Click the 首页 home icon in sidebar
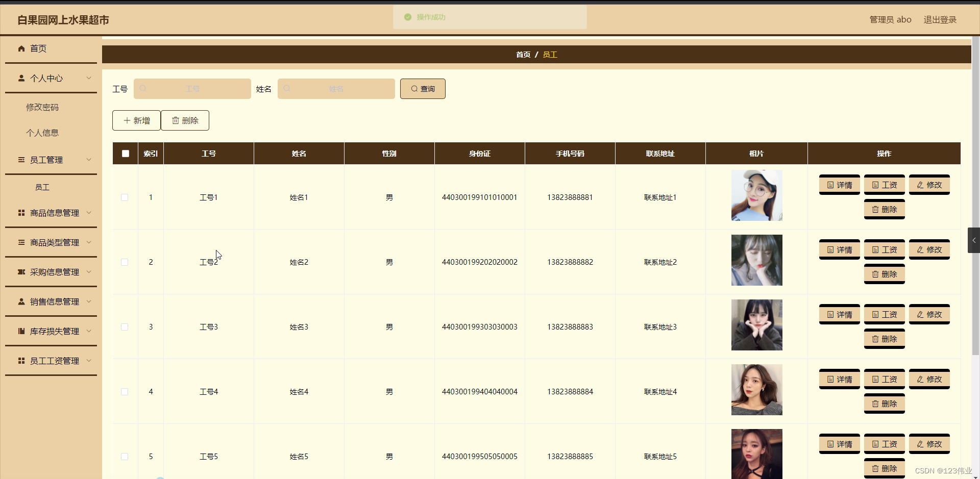Viewport: 980px width, 479px height. click(x=21, y=48)
